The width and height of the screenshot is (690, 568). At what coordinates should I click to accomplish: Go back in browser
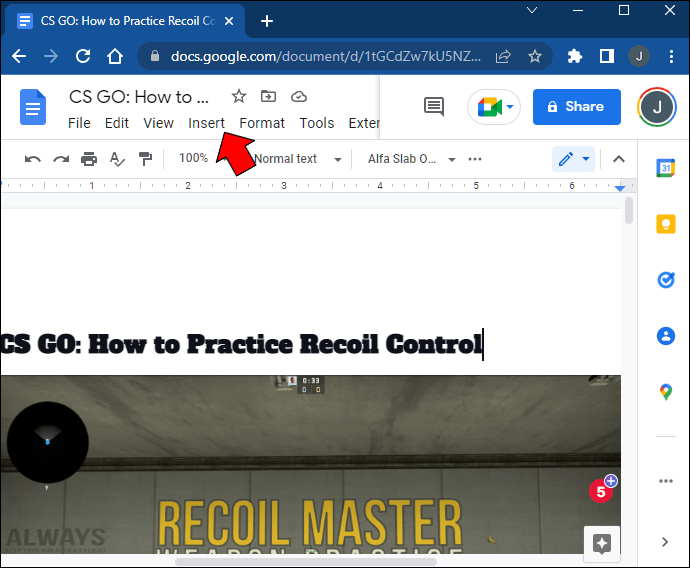point(19,56)
